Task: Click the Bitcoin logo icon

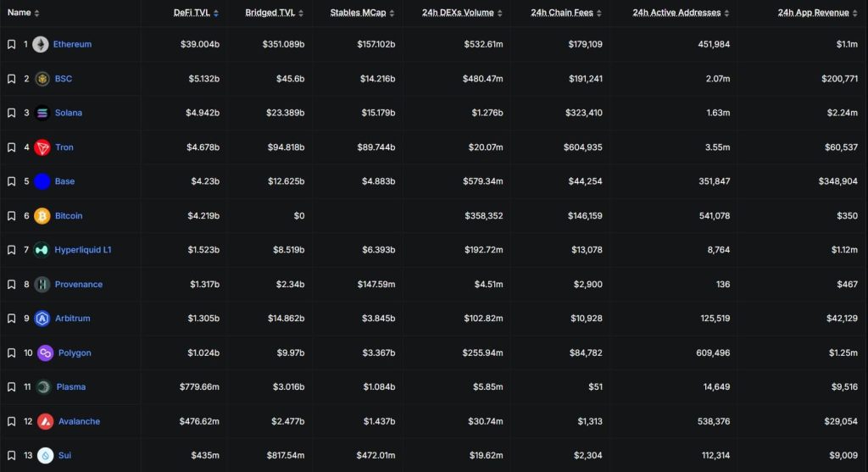Action: tap(42, 216)
